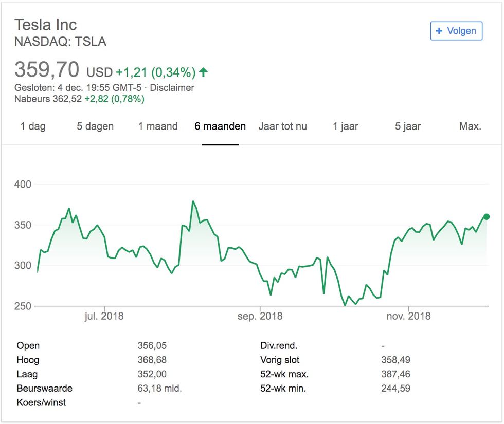Open the Disclaimer link
The width and height of the screenshot is (504, 424).
click(x=172, y=88)
